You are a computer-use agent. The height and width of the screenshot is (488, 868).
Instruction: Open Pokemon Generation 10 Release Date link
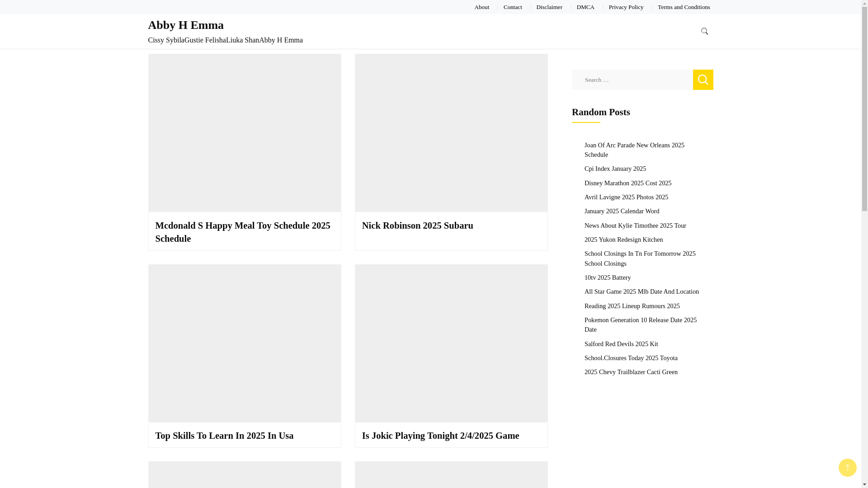pos(640,324)
